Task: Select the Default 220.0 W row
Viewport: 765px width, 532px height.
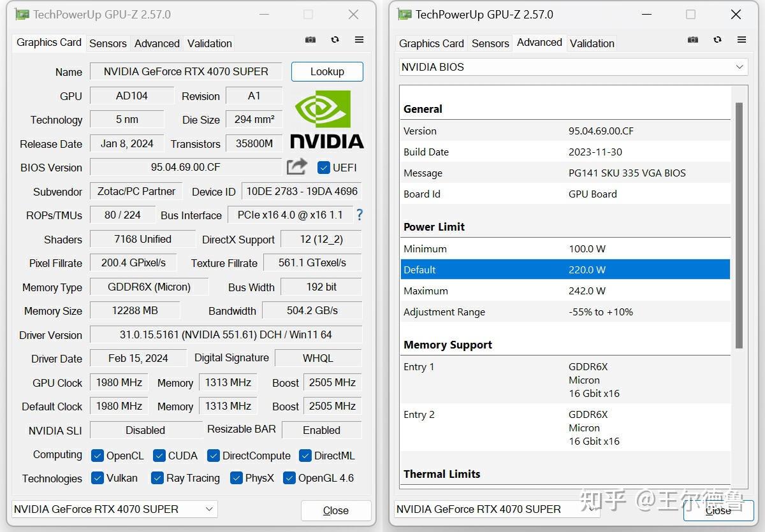Action: click(565, 270)
